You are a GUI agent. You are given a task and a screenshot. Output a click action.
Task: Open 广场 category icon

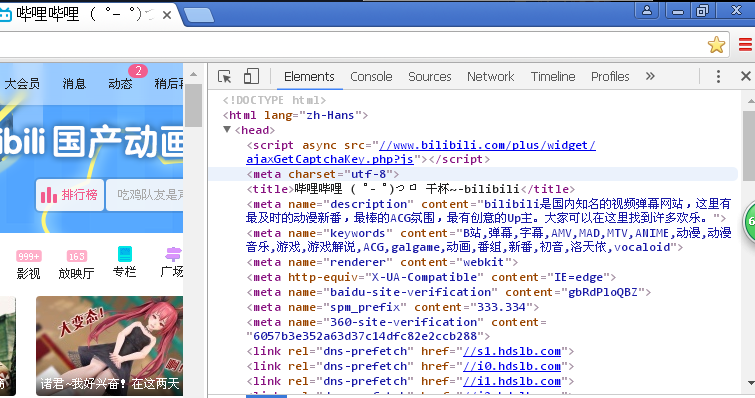[172, 262]
